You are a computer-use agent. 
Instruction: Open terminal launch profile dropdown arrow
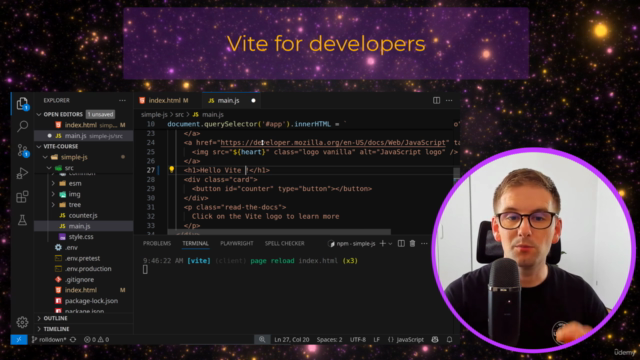pos(390,244)
